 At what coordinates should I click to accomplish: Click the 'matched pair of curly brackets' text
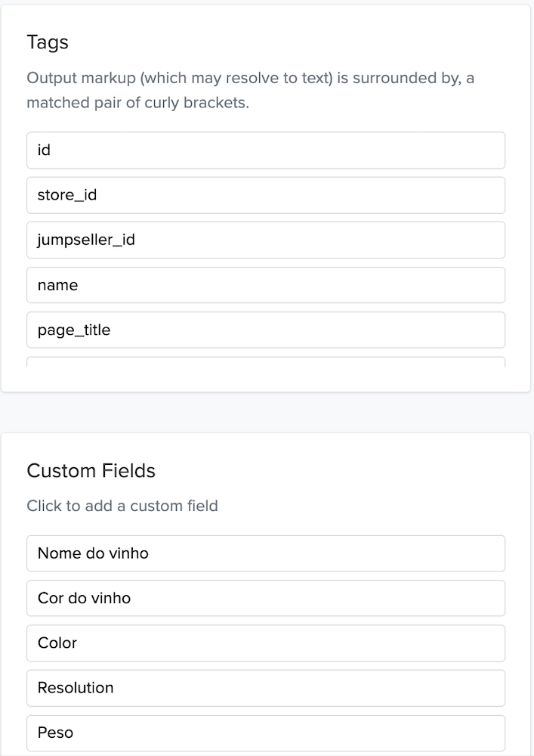pos(137,103)
